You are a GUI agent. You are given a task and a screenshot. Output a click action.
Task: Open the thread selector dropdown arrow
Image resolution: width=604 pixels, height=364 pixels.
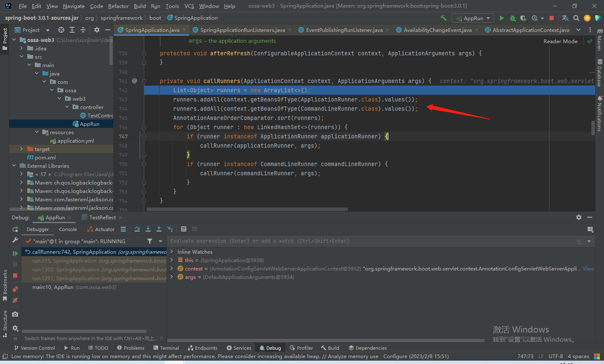(x=160, y=241)
